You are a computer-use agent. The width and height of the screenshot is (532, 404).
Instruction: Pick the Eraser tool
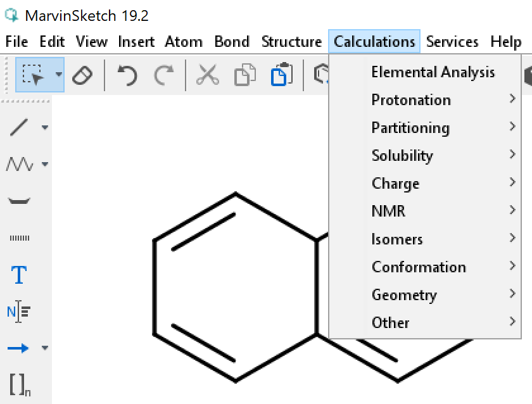pyautogui.click(x=82, y=75)
